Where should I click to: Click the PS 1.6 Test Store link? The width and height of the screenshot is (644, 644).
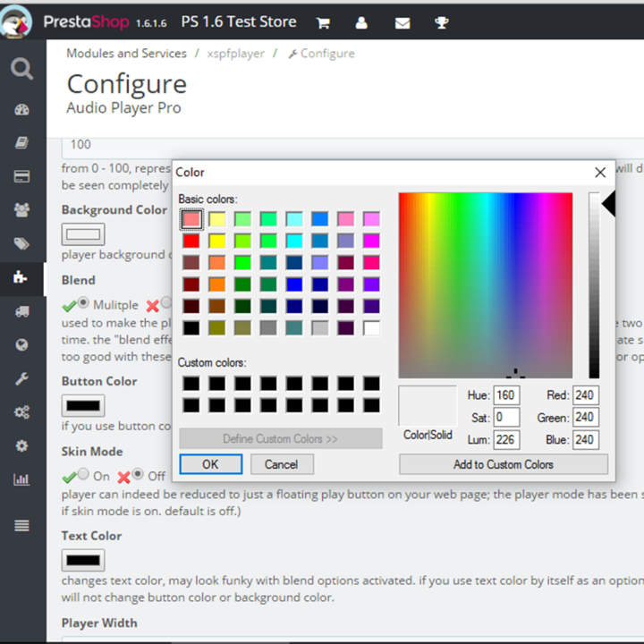(x=239, y=21)
